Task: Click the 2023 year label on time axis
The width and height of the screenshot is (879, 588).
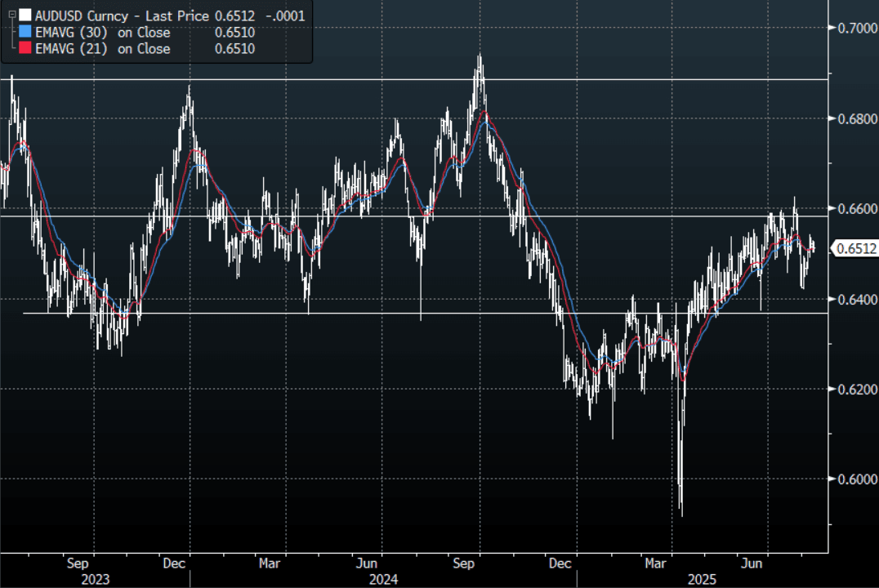Action: point(95,579)
